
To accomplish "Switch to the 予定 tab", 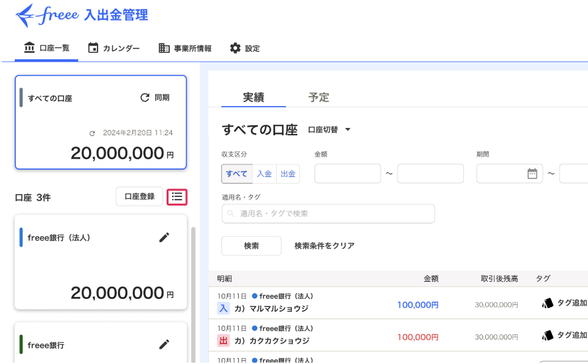I will coord(319,97).
